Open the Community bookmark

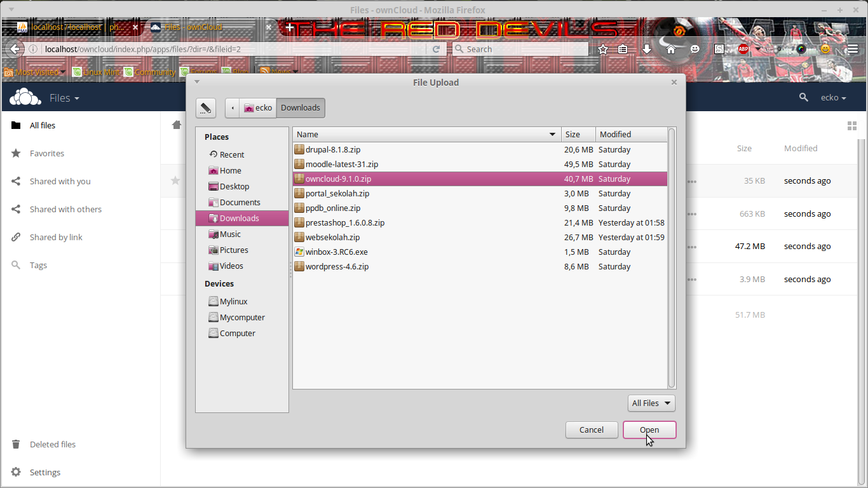pyautogui.click(x=149, y=72)
